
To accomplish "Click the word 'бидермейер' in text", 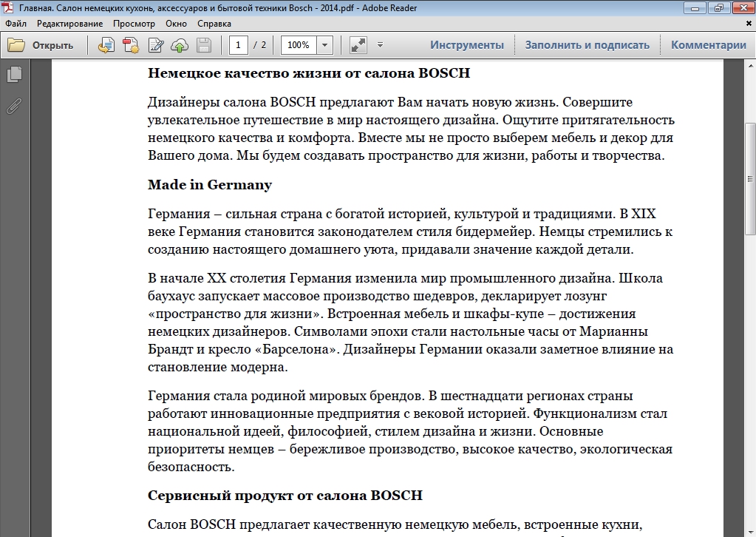I will click(x=495, y=232).
